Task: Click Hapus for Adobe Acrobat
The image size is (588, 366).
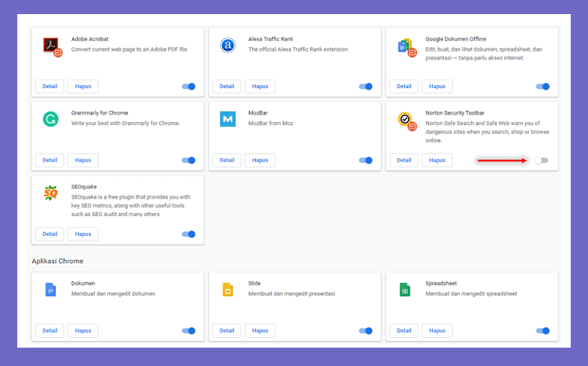Action: click(83, 86)
